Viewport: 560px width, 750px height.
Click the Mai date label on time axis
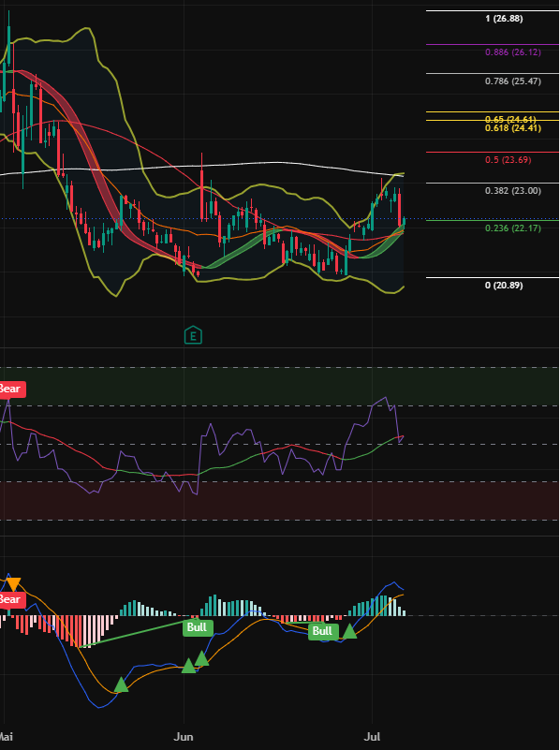[x=6, y=737]
